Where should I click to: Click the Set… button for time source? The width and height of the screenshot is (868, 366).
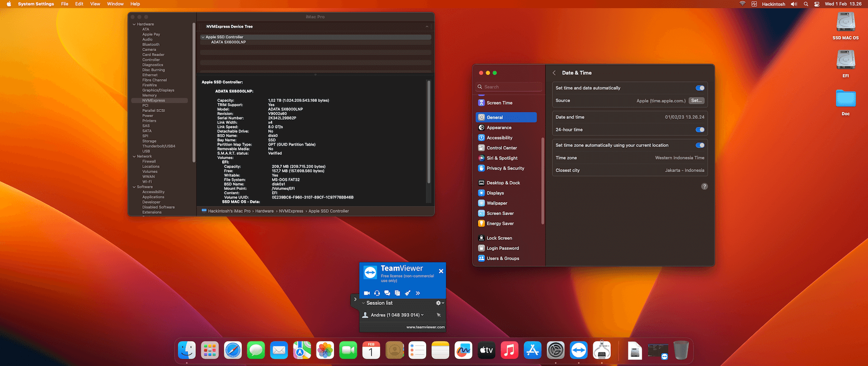coord(696,101)
